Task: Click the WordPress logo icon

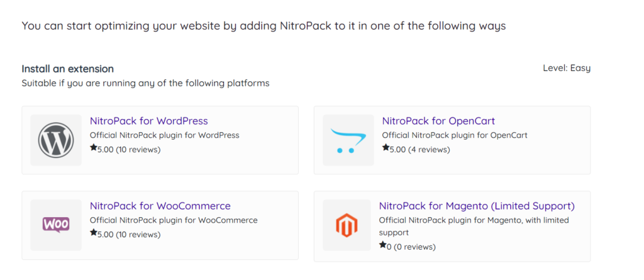Action: (x=56, y=140)
